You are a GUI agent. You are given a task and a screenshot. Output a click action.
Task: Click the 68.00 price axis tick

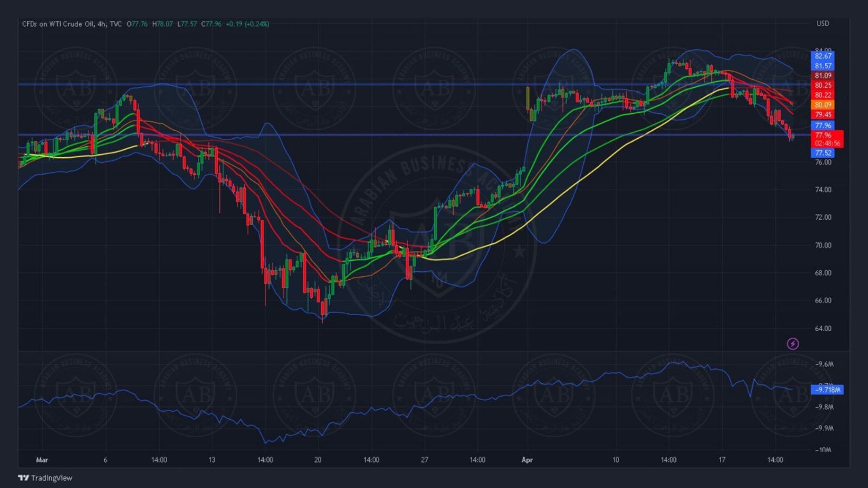click(823, 273)
